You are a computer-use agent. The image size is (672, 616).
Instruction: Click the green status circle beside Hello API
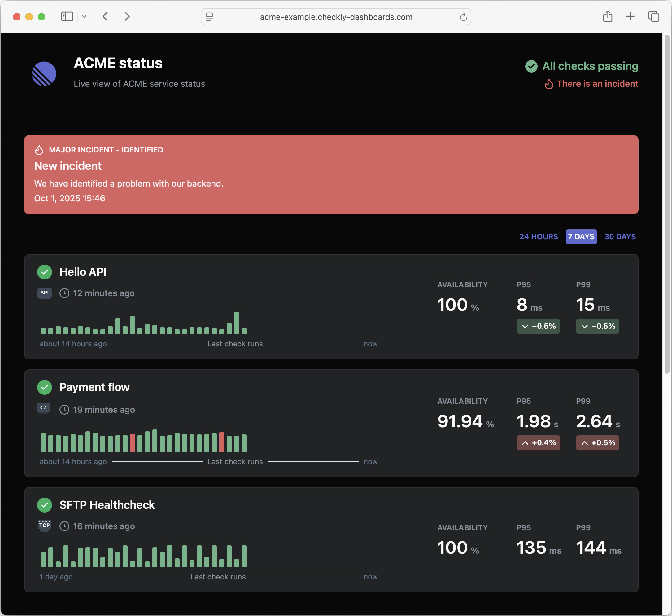[x=45, y=272]
